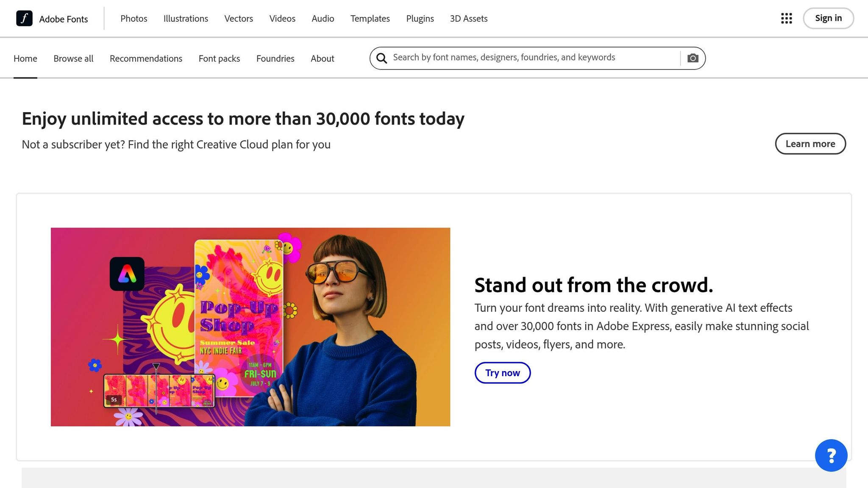The height and width of the screenshot is (488, 868).
Task: Go to the Recommendations section
Action: click(x=146, y=58)
